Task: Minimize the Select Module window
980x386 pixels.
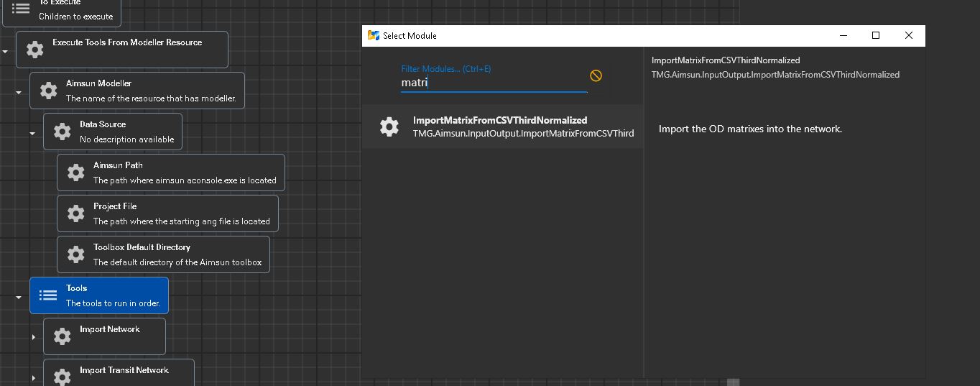Action: (843, 35)
